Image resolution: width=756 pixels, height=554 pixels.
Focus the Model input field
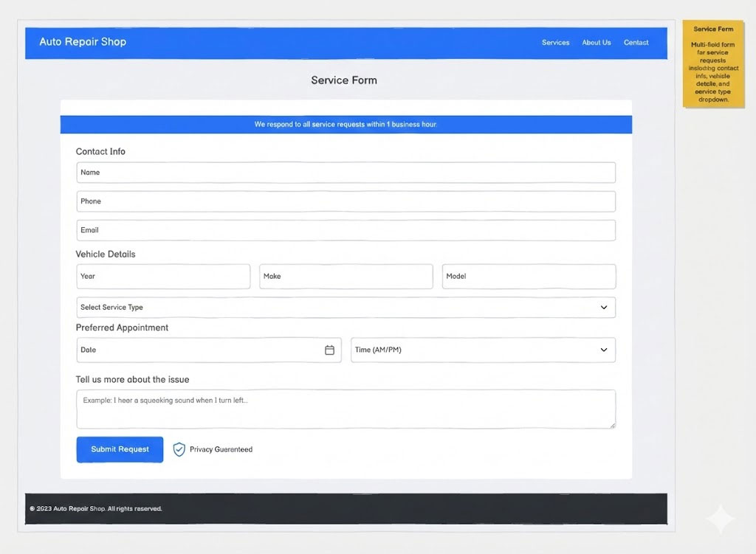click(529, 276)
